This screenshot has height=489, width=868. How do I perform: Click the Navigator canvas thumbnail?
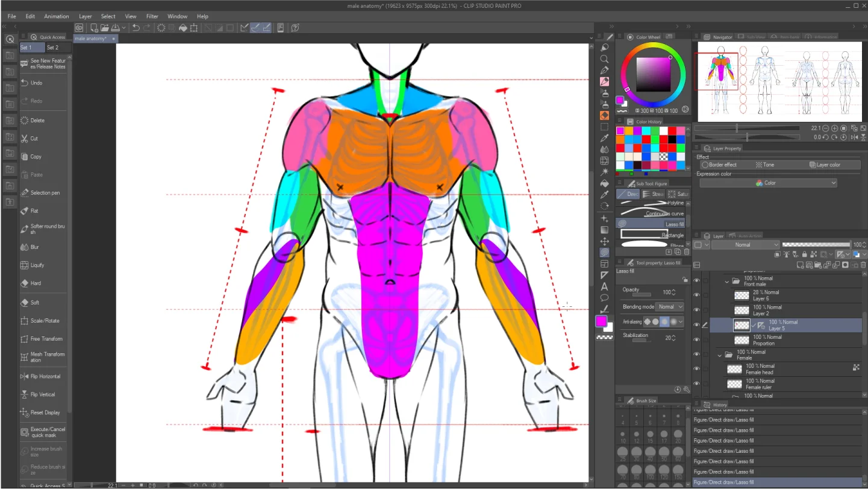tap(780, 81)
